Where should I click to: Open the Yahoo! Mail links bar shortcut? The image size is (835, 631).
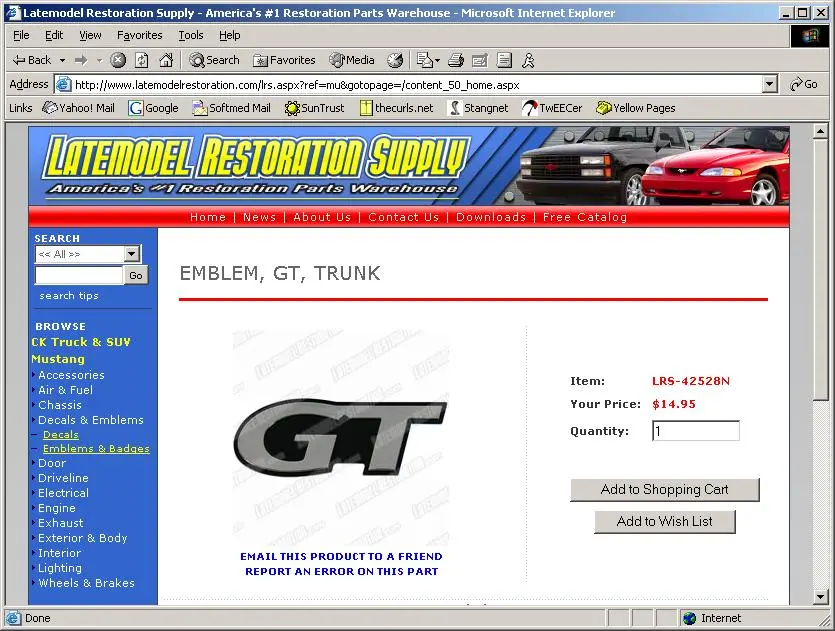[x=79, y=108]
